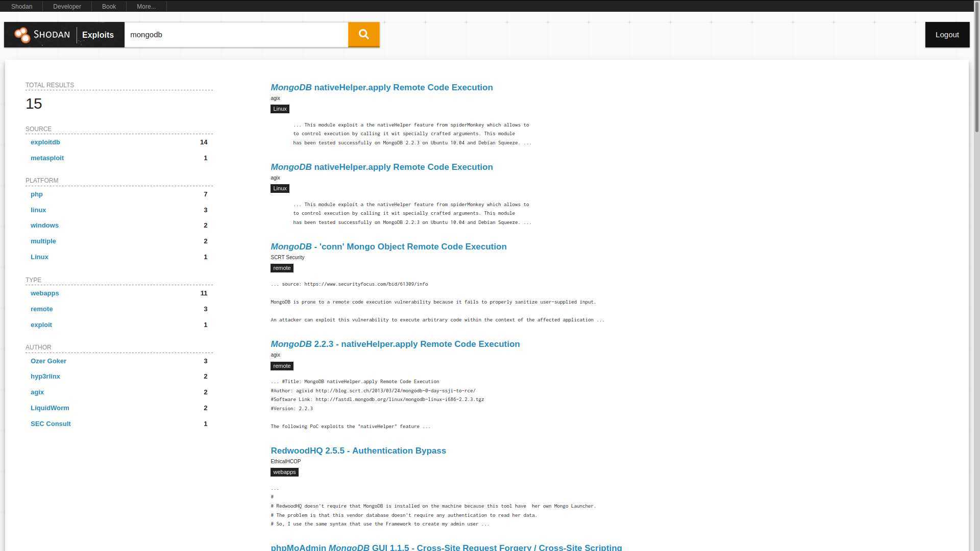Screen dimensions: 980x551
Task: Click the Shodan logo icon
Action: click(x=22, y=35)
